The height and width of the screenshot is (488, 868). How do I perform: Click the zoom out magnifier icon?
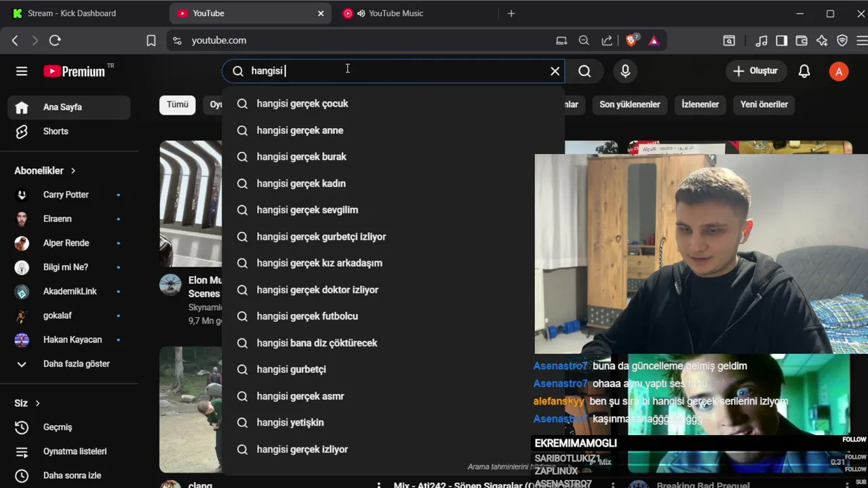coord(584,41)
